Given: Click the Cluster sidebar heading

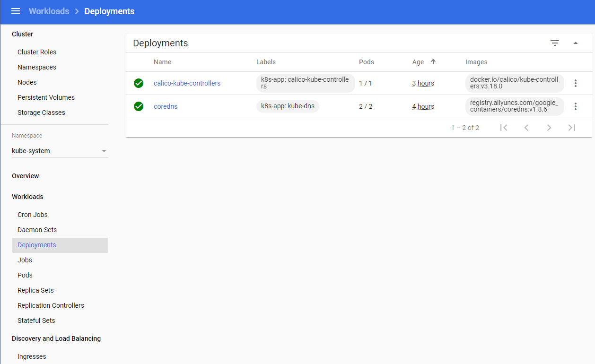Looking at the screenshot, I should tap(22, 34).
